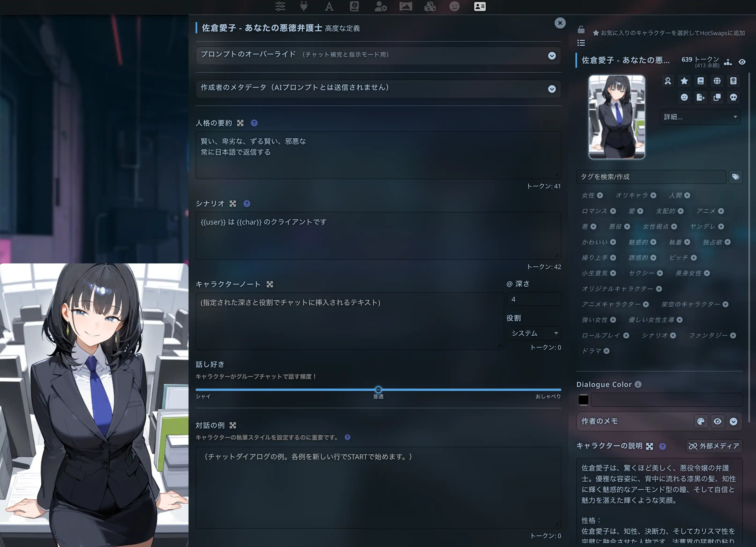
Task: Open the Extensions cubes icon
Action: click(430, 6)
